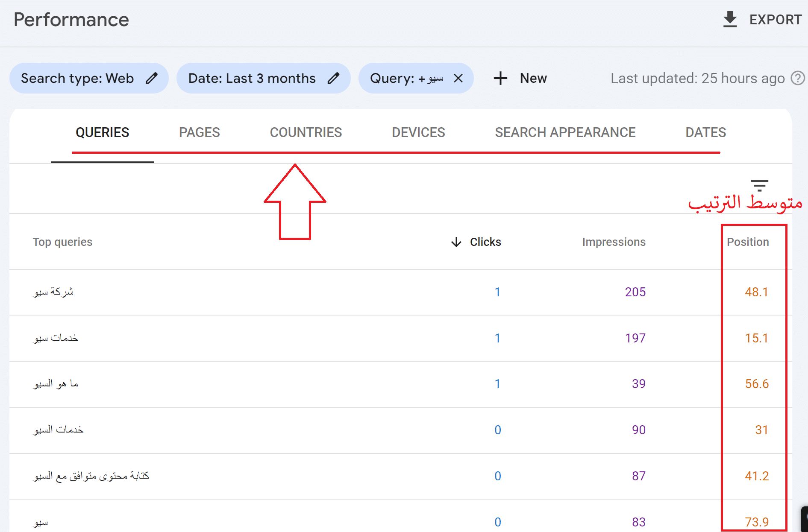Click the New filter label

pyautogui.click(x=533, y=78)
